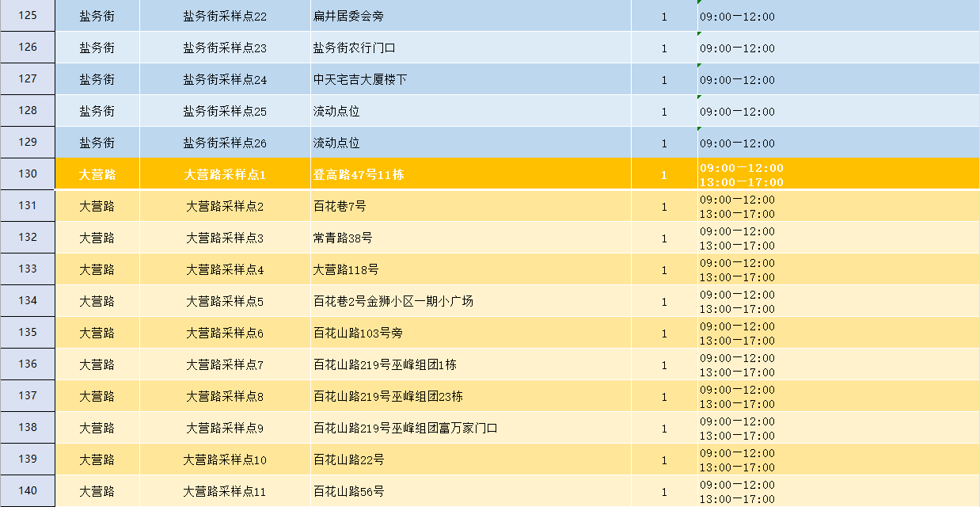
Task: Click cell 盐务街采样点26
Action: click(225, 143)
